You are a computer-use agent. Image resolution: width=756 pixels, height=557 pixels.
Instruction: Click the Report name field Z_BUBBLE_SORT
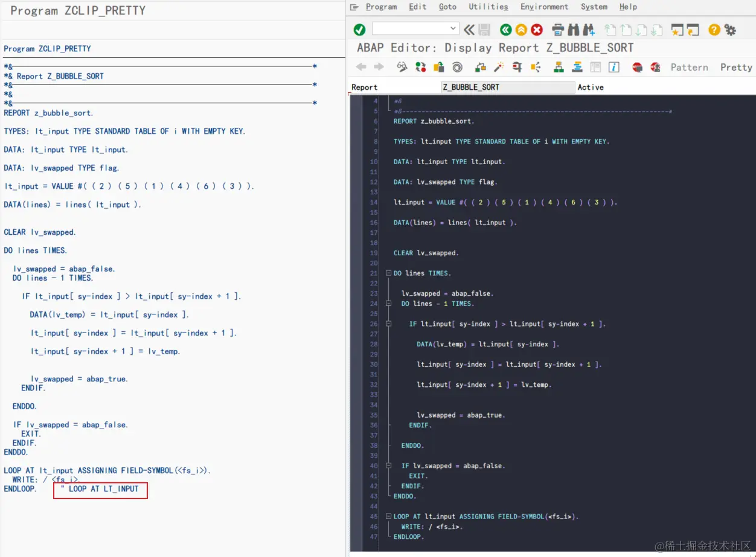point(508,87)
